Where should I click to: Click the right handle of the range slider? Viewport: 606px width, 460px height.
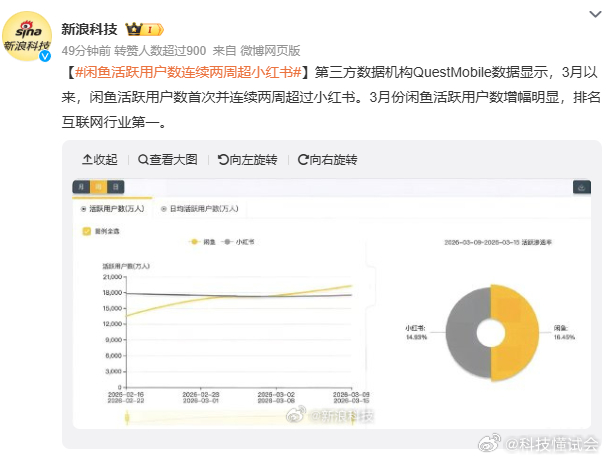(x=352, y=418)
